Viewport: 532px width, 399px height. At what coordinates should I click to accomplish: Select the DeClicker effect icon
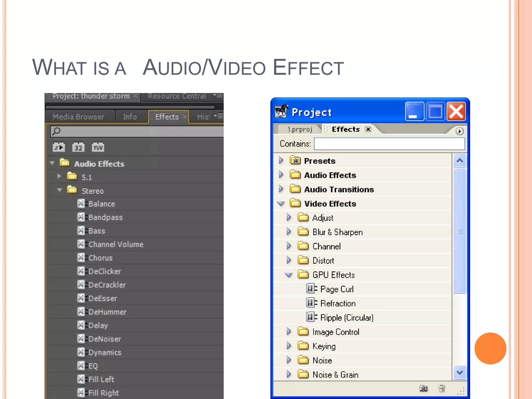click(x=81, y=271)
